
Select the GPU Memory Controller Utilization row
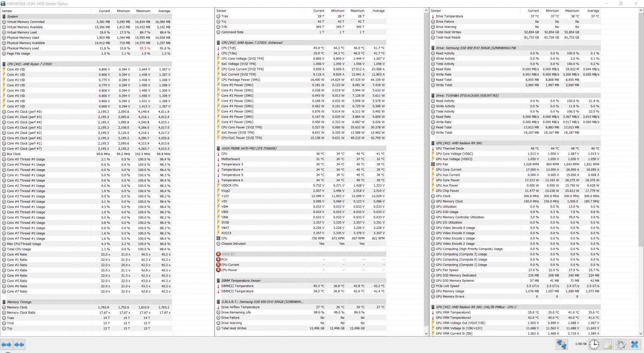coord(515,217)
